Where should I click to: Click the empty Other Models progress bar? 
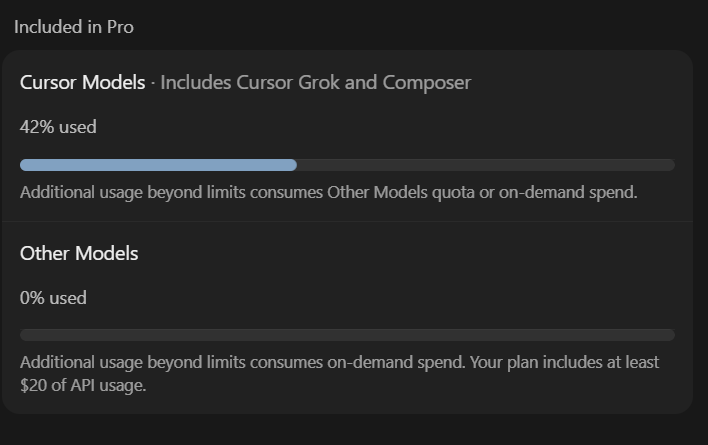tap(347, 335)
